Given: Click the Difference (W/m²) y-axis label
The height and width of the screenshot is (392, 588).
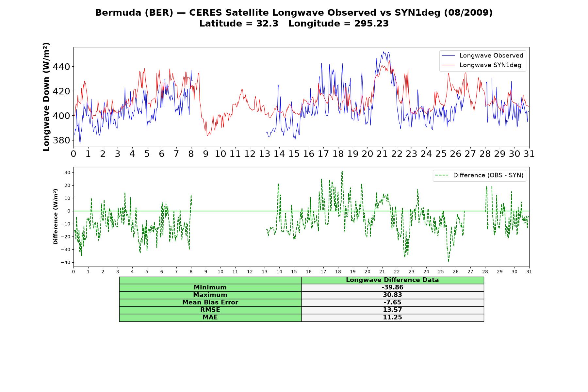Looking at the screenshot, I should [56, 217].
